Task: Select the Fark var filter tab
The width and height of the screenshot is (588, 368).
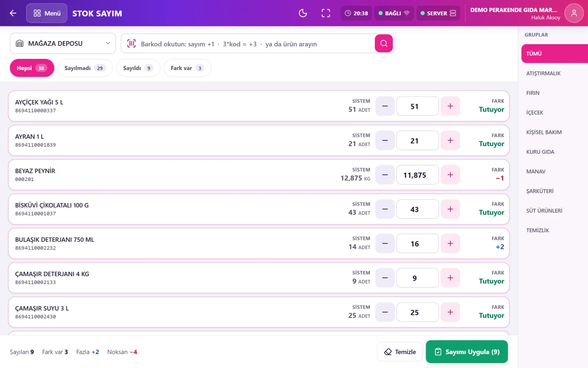Action: pos(187,68)
